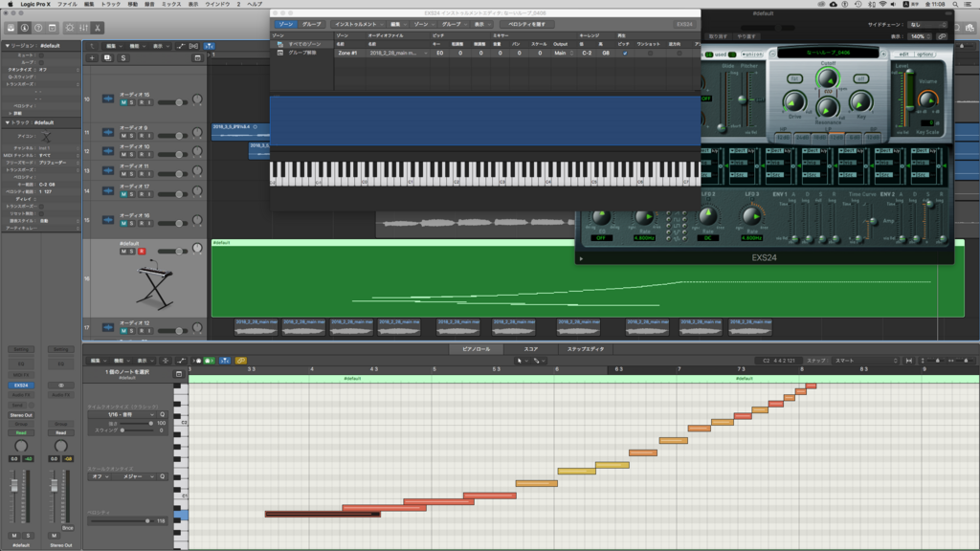Click the duplicate track icon
This screenshot has height=551, width=980.
tap(107, 58)
